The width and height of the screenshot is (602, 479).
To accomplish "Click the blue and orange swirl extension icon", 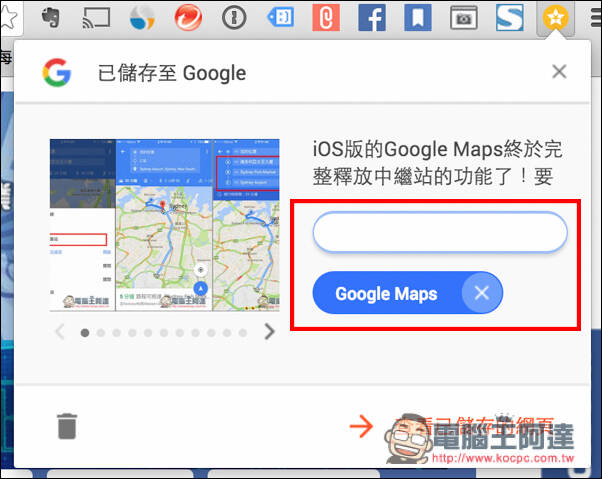I will [x=142, y=17].
